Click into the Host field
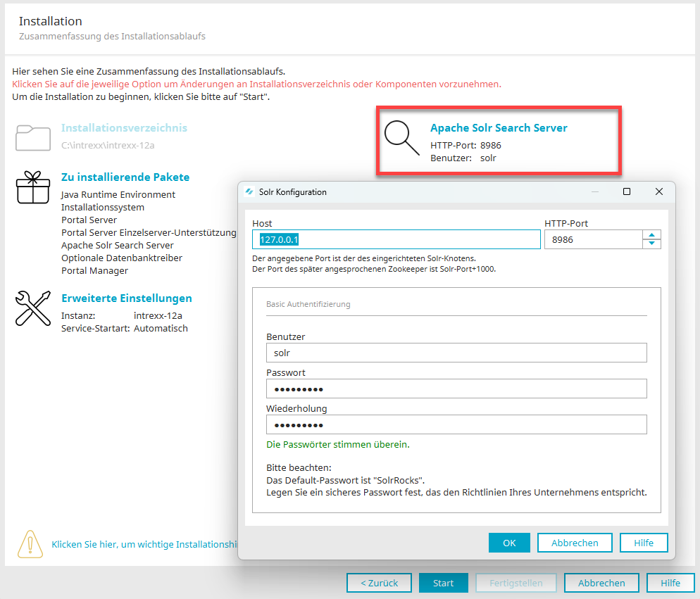 (396, 240)
